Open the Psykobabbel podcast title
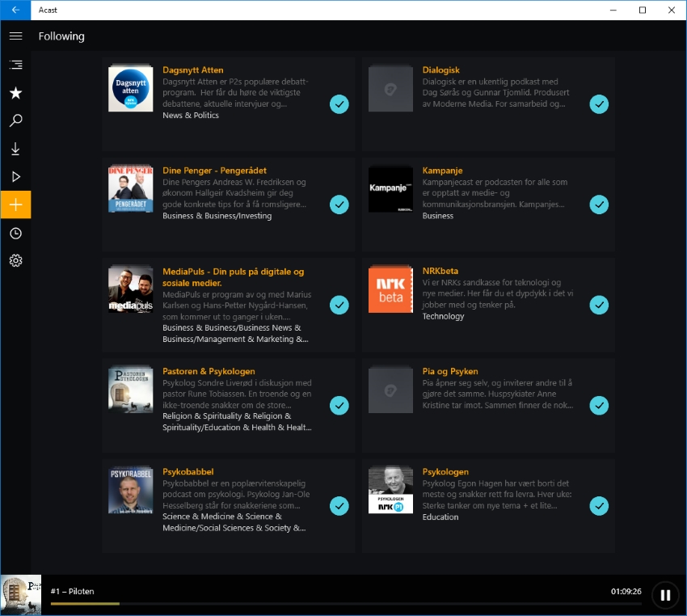The height and width of the screenshot is (616, 687). (188, 472)
